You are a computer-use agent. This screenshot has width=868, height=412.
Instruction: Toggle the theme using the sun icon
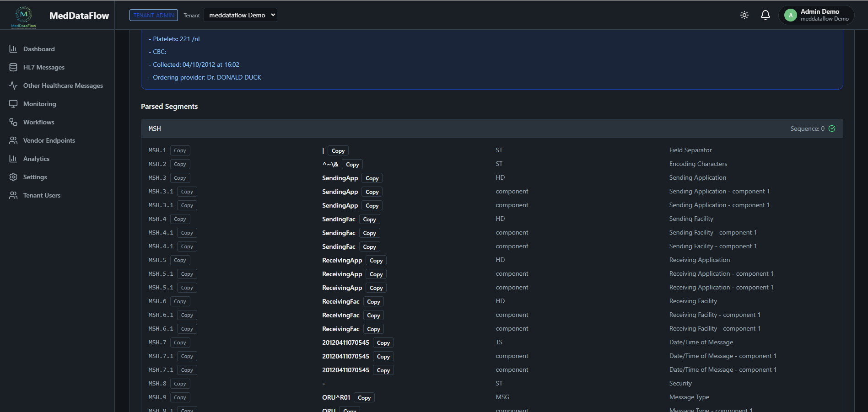[744, 15]
